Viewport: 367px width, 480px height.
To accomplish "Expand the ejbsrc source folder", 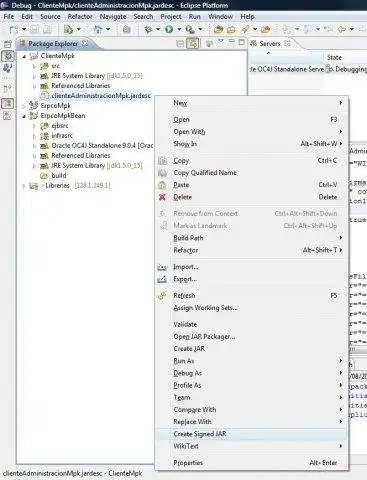I will (x=34, y=126).
